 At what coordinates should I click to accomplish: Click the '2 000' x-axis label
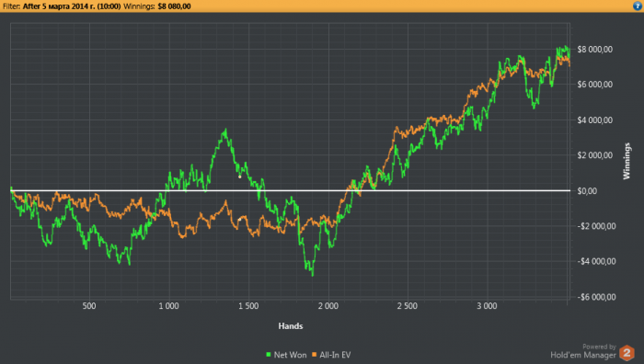point(328,306)
